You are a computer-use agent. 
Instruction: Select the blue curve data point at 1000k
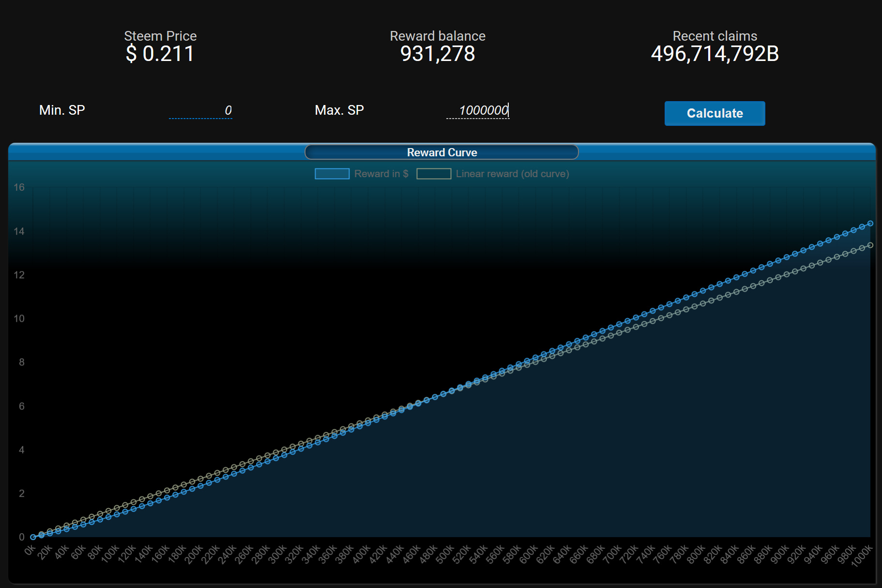(870, 223)
